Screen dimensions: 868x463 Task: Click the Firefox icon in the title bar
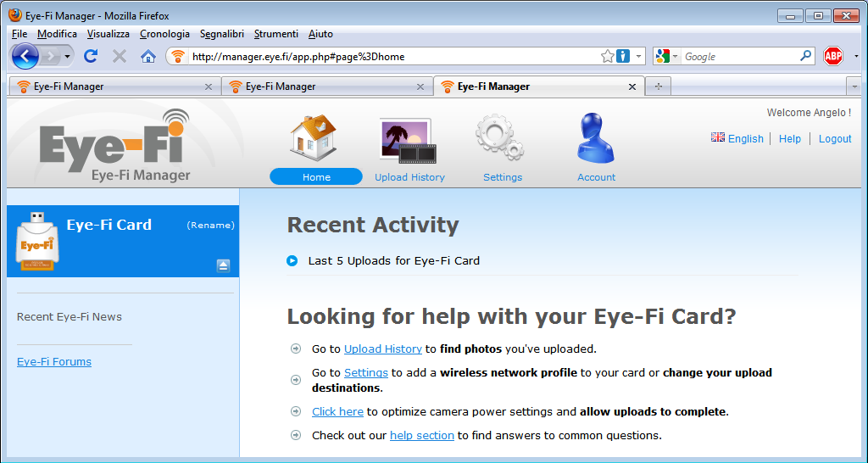coord(15,15)
